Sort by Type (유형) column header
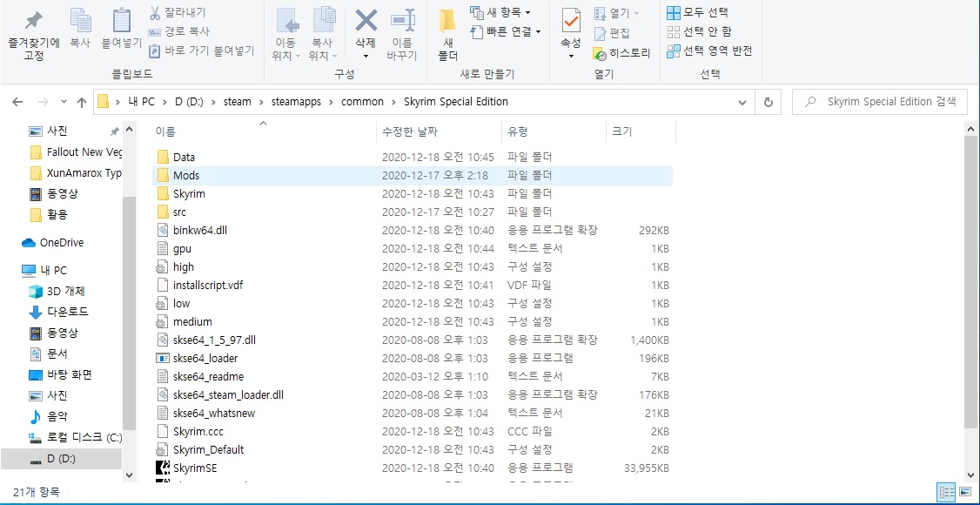This screenshot has height=505, width=980. coord(518,131)
